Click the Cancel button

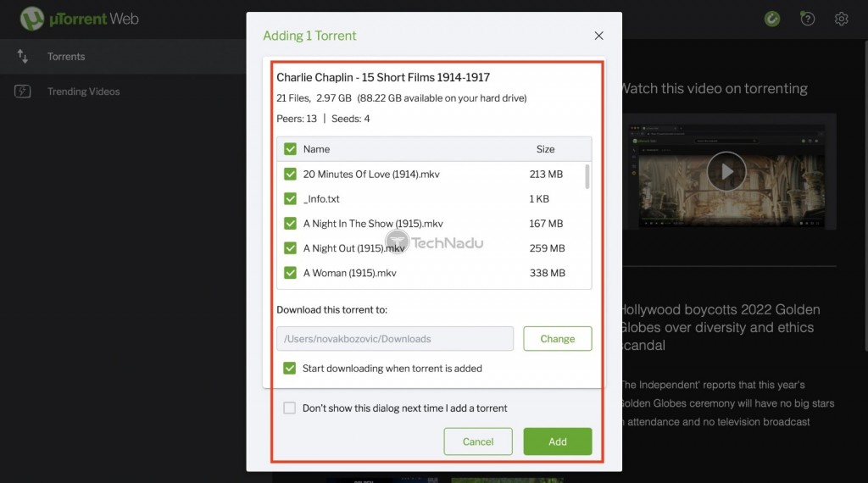point(478,441)
